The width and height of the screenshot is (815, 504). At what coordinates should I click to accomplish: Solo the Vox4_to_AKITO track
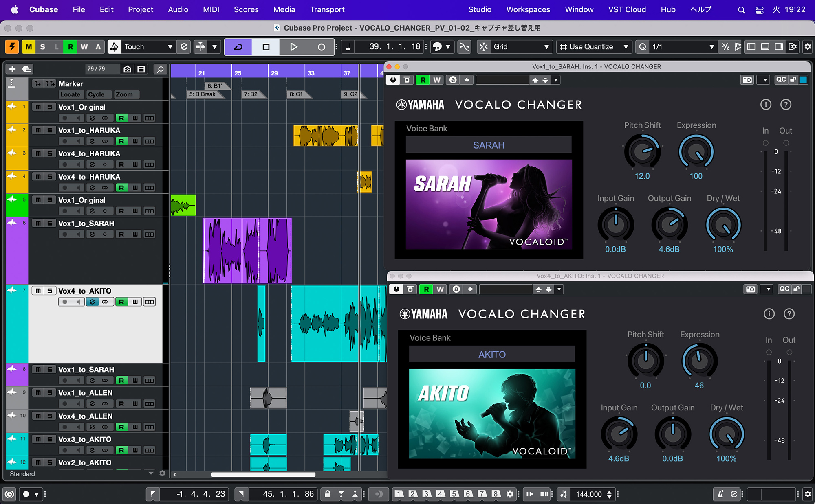click(x=50, y=291)
